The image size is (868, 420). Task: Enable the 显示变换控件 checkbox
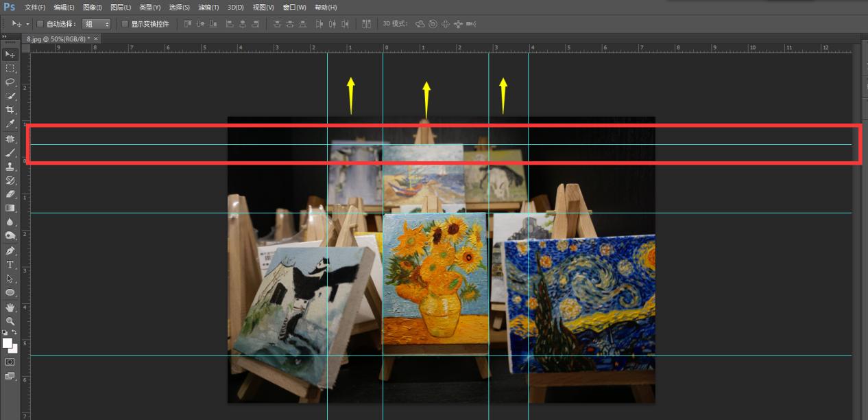point(125,24)
